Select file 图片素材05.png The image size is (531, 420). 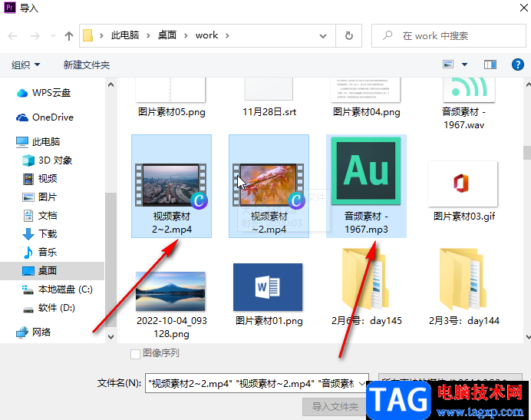(x=171, y=98)
